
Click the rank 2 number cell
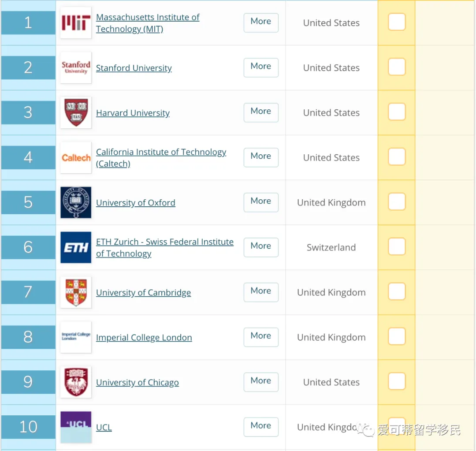tap(28, 68)
